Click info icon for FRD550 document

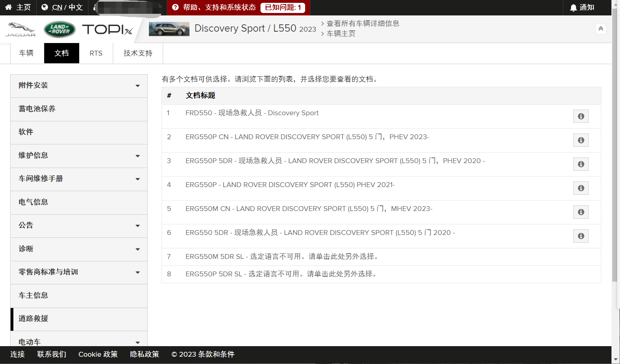point(581,116)
